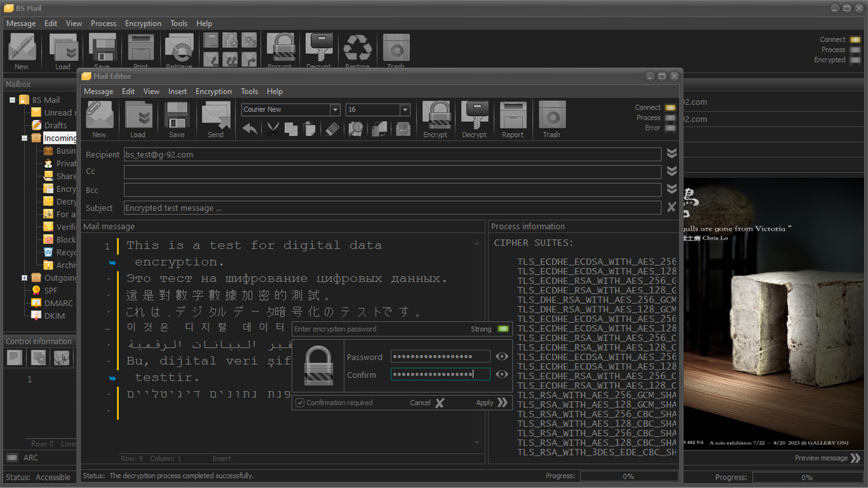Open the Insert menu in Mail Editor
Image resolution: width=868 pixels, height=488 pixels.
(177, 91)
